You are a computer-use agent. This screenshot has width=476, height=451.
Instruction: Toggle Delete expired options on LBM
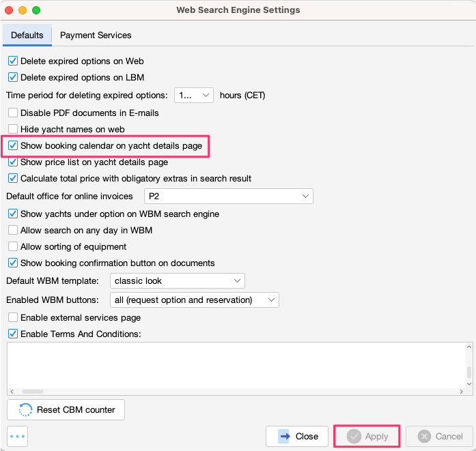(x=13, y=77)
